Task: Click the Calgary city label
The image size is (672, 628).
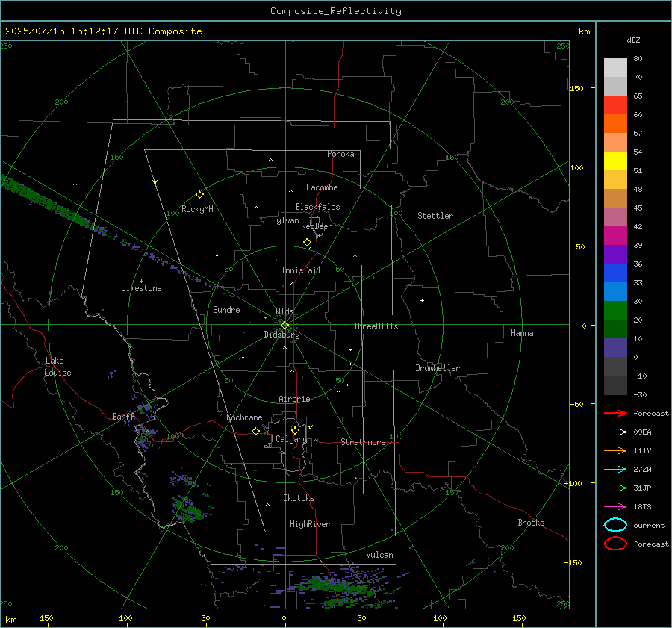Action: 291,439
